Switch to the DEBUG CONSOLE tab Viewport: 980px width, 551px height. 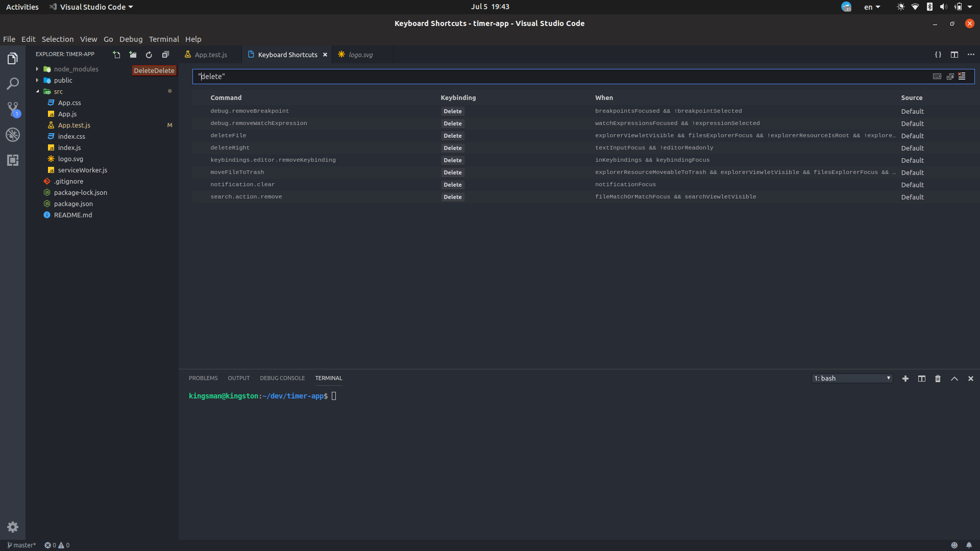pos(282,378)
